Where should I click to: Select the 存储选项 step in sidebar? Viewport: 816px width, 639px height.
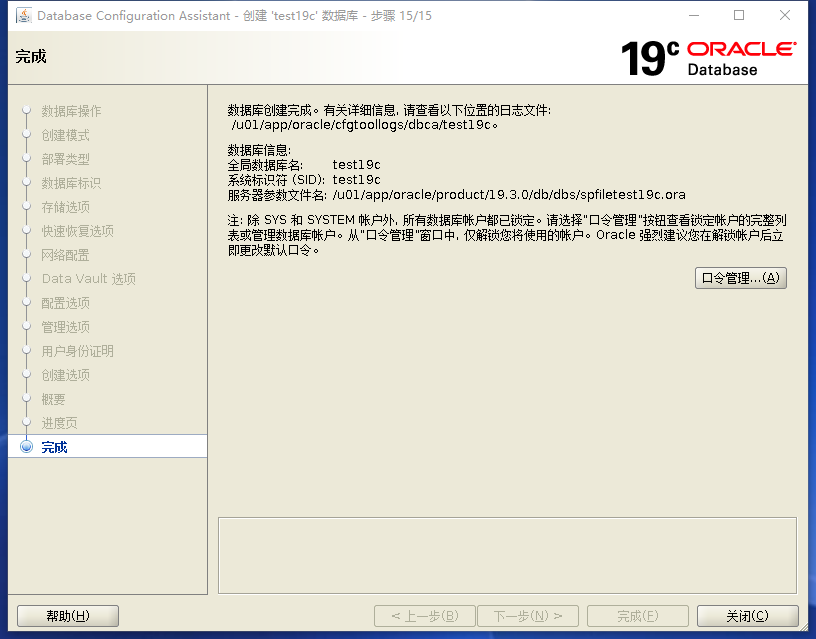[66, 207]
